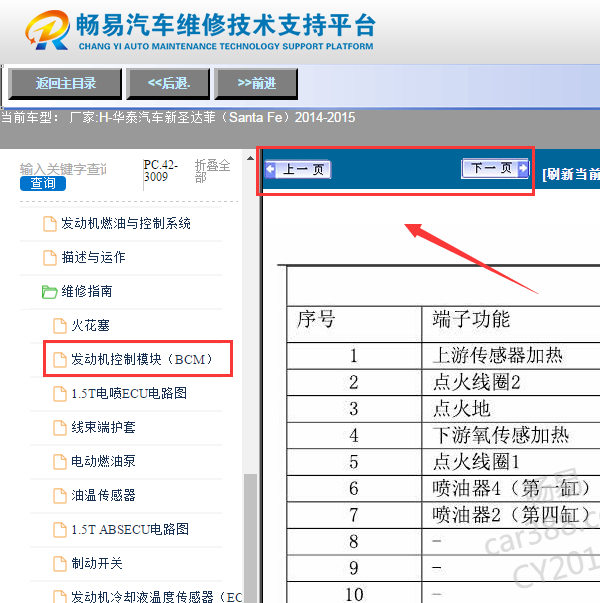The height and width of the screenshot is (603, 600).
Task: Open 制动开关 document
Action: point(97,563)
